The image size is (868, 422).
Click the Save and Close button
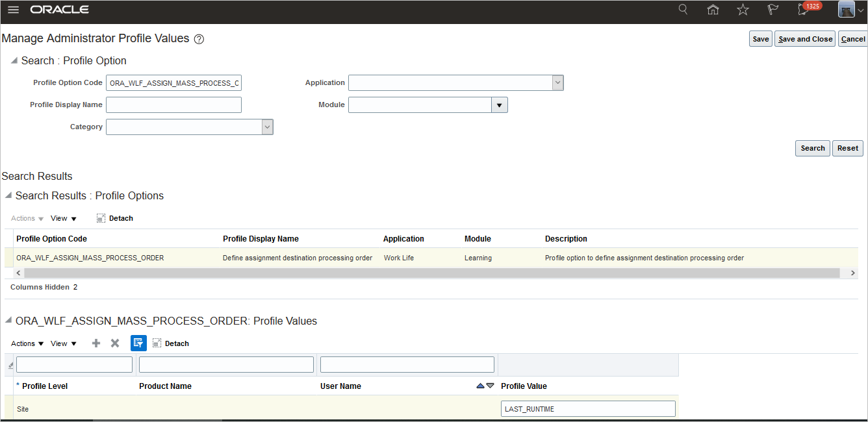[x=805, y=39]
